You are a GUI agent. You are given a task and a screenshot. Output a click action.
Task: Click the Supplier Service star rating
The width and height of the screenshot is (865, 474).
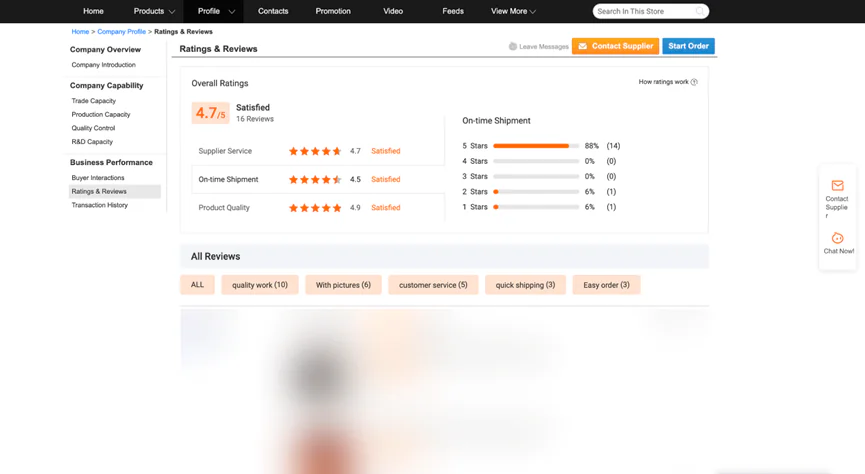coord(315,151)
